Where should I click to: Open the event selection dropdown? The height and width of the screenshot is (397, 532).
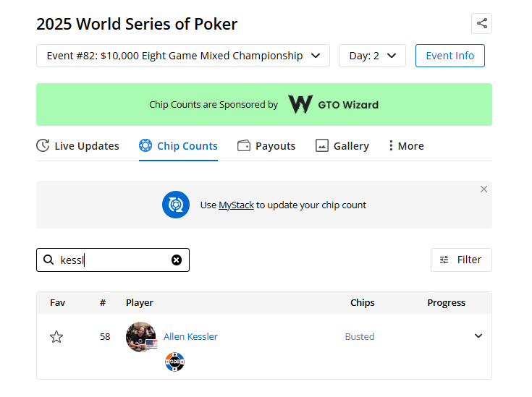pyautogui.click(x=182, y=56)
